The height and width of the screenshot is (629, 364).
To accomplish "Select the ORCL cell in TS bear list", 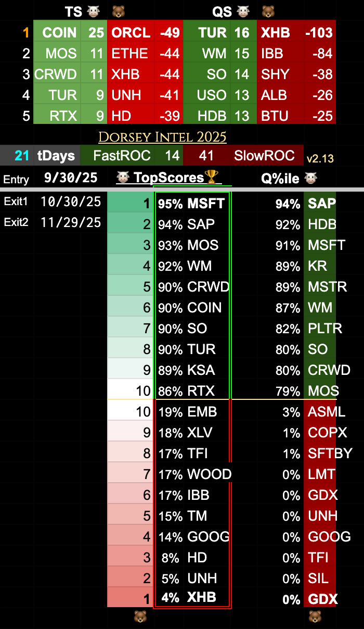I will tap(131, 32).
